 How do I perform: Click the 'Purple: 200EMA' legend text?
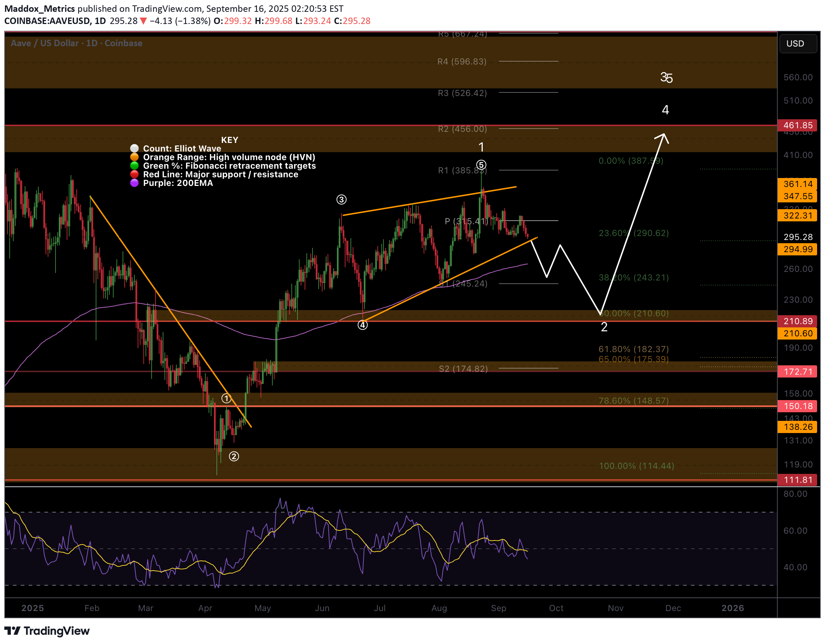[178, 183]
